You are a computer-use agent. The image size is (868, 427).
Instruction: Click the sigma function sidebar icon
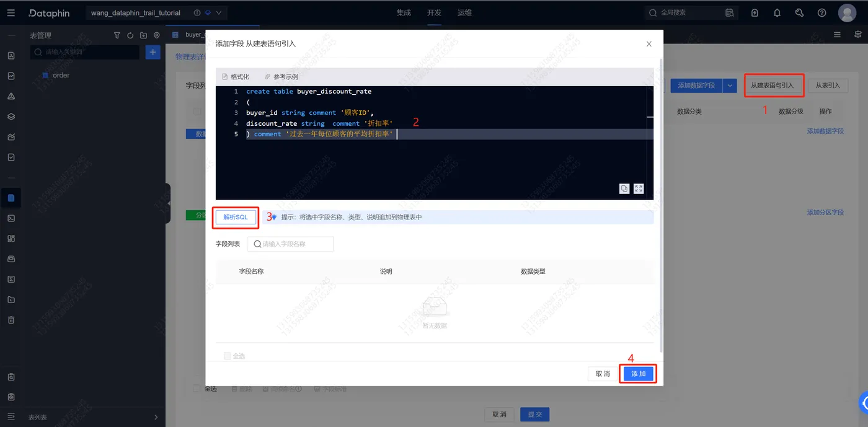[11, 279]
